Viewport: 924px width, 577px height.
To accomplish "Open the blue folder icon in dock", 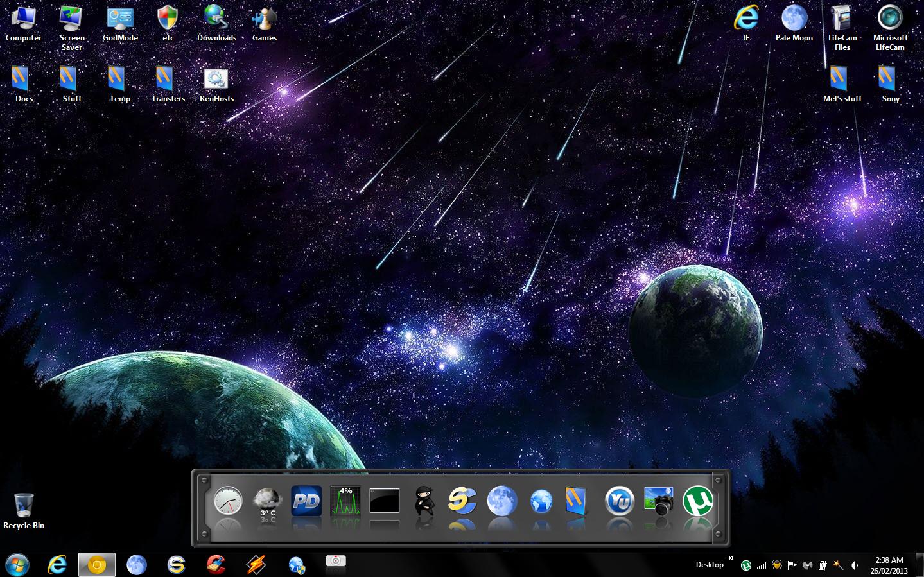I will pos(575,501).
